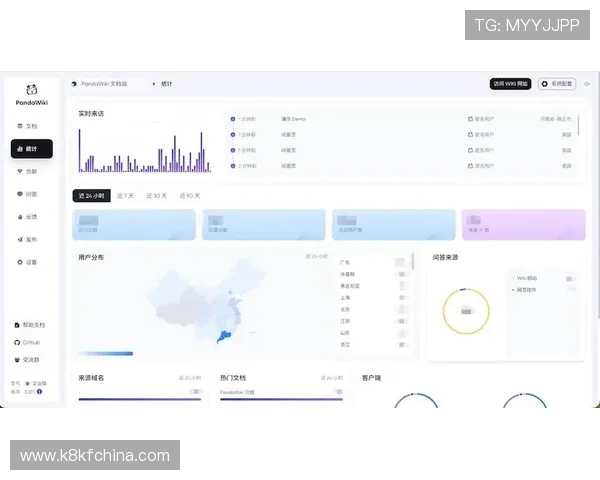Click the 访问 Wiki 网站 button
The width and height of the screenshot is (600, 480).
click(x=510, y=84)
